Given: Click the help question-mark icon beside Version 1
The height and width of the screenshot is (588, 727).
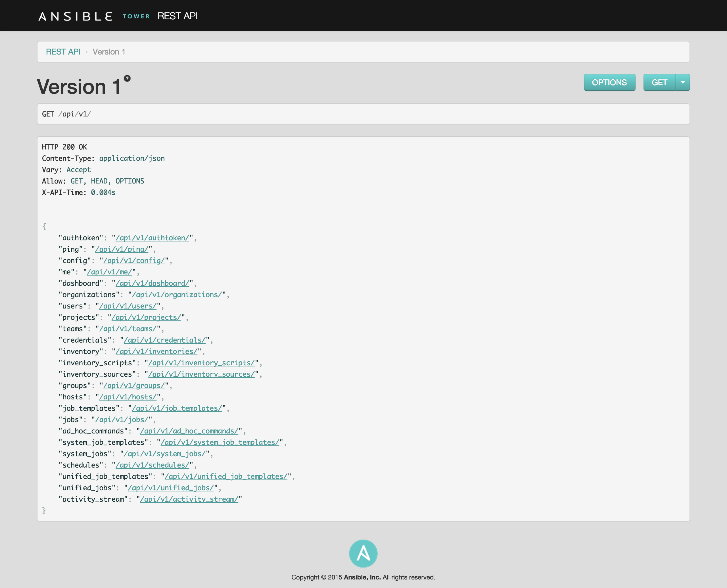Looking at the screenshot, I should point(127,78).
